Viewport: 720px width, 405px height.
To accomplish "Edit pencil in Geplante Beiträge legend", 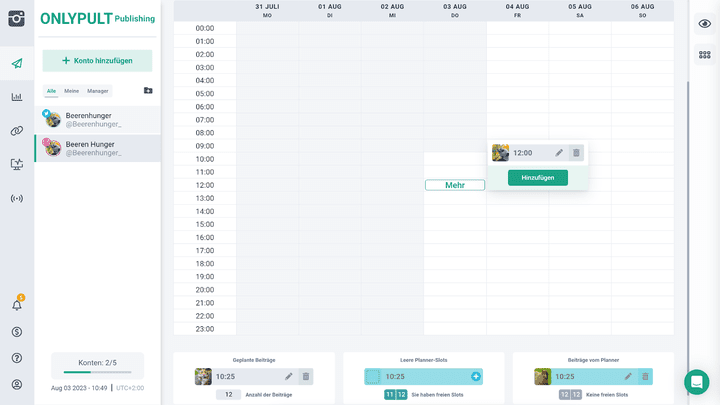I will coord(288,377).
